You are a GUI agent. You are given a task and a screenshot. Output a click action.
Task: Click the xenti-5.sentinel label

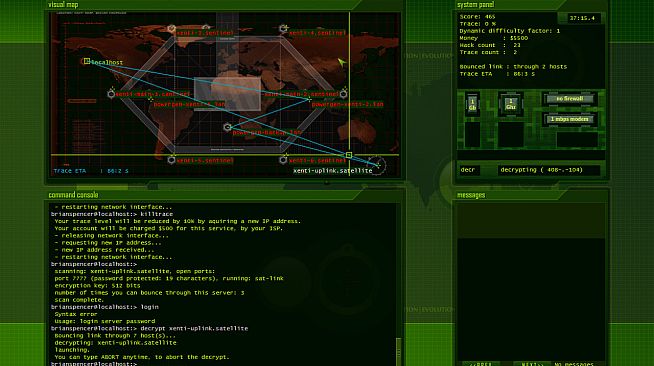pyautogui.click(x=205, y=160)
